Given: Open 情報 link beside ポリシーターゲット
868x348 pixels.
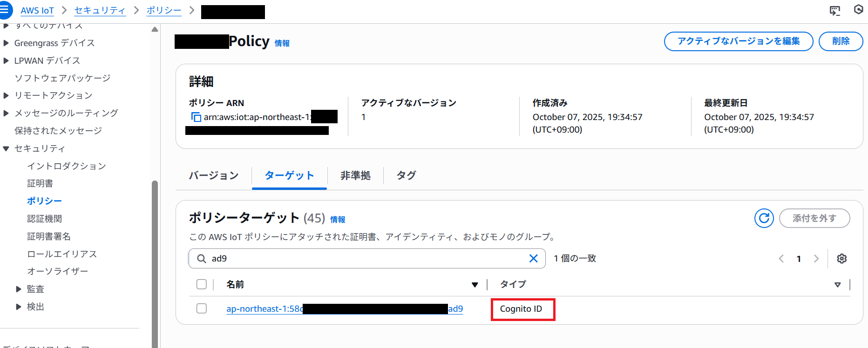Looking at the screenshot, I should click(338, 220).
